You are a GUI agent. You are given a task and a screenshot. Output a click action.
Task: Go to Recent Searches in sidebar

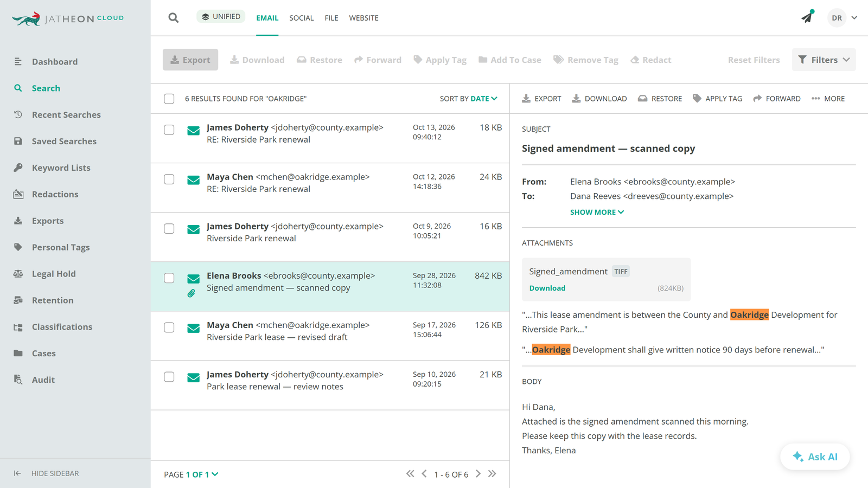tap(66, 115)
